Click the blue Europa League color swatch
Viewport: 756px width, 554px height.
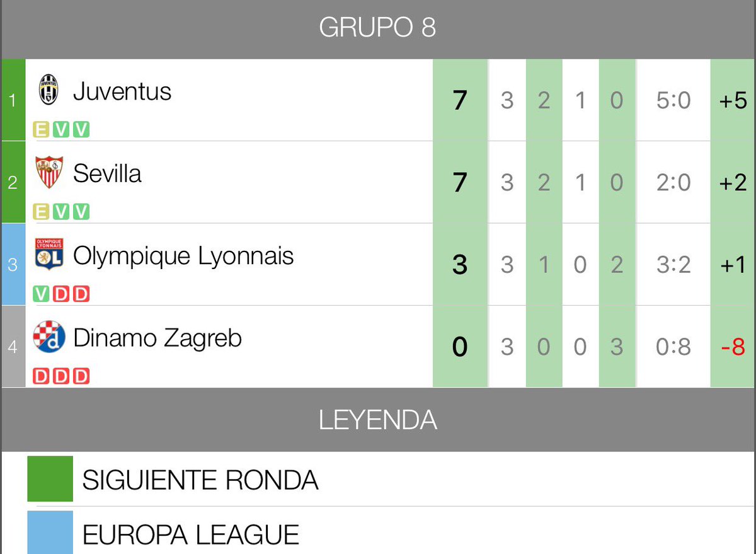50,533
